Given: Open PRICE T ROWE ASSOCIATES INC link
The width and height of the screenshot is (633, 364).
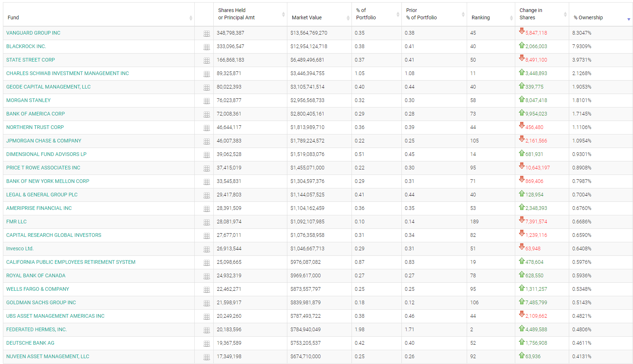Looking at the screenshot, I should click(x=43, y=168).
